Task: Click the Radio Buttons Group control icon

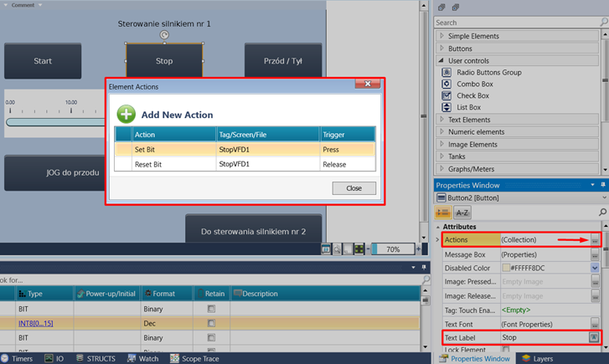Action: pos(447,73)
